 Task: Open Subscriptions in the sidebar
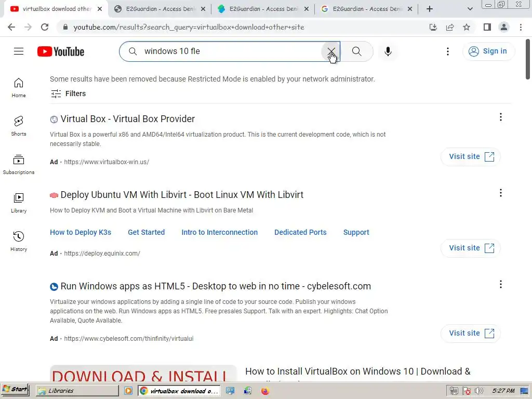click(19, 165)
